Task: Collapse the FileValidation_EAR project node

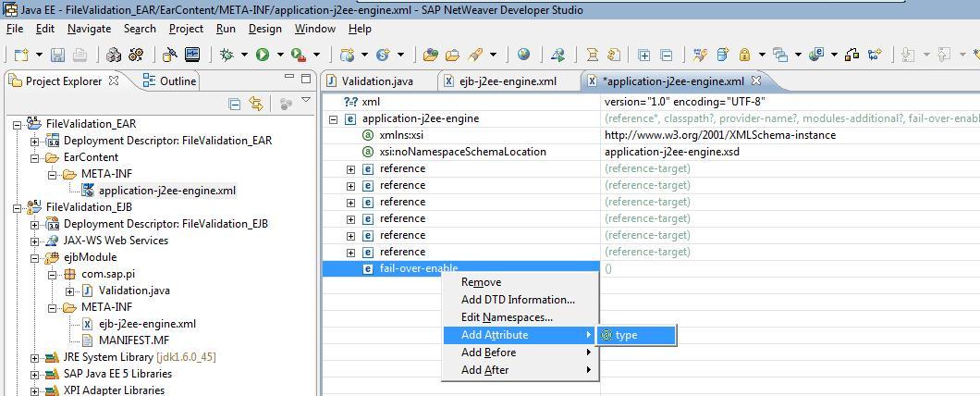Action: [18, 124]
